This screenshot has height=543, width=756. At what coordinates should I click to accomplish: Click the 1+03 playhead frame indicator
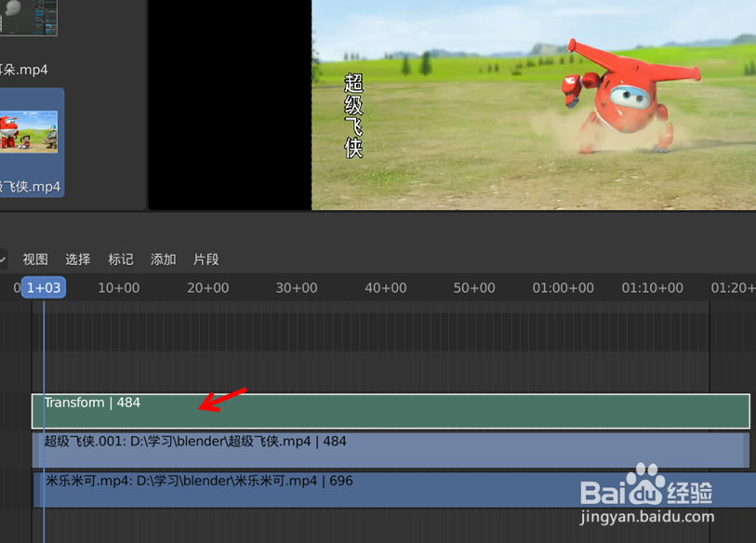(44, 288)
